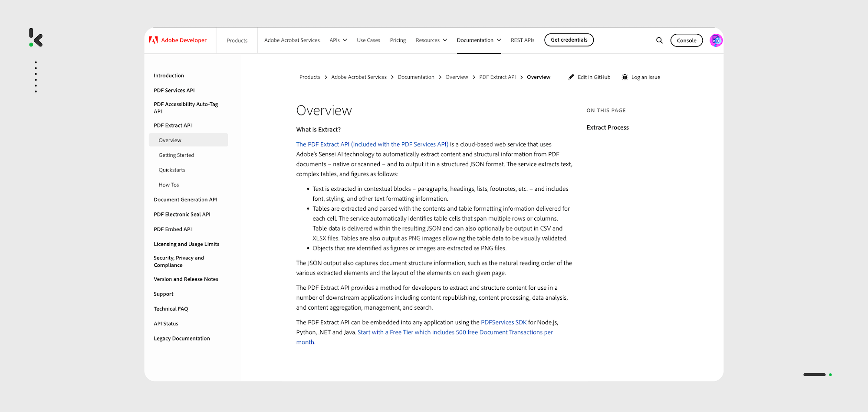Expand the Resources dropdown
This screenshot has height=412, width=868.
click(431, 40)
